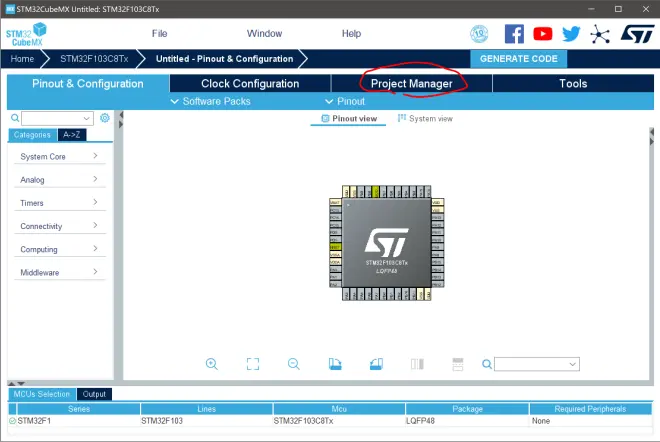This screenshot has height=442, width=660.
Task: Expand Timers category
Action: click(59, 203)
